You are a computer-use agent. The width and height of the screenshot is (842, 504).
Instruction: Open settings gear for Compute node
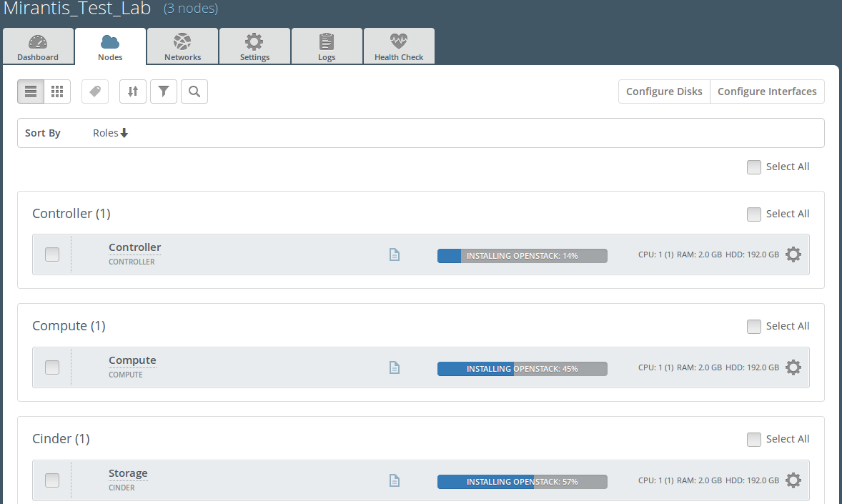click(793, 367)
